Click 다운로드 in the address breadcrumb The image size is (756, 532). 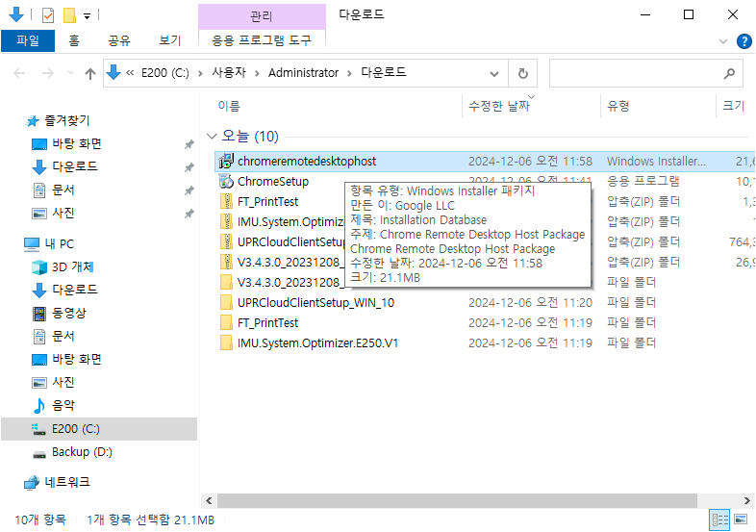point(384,73)
